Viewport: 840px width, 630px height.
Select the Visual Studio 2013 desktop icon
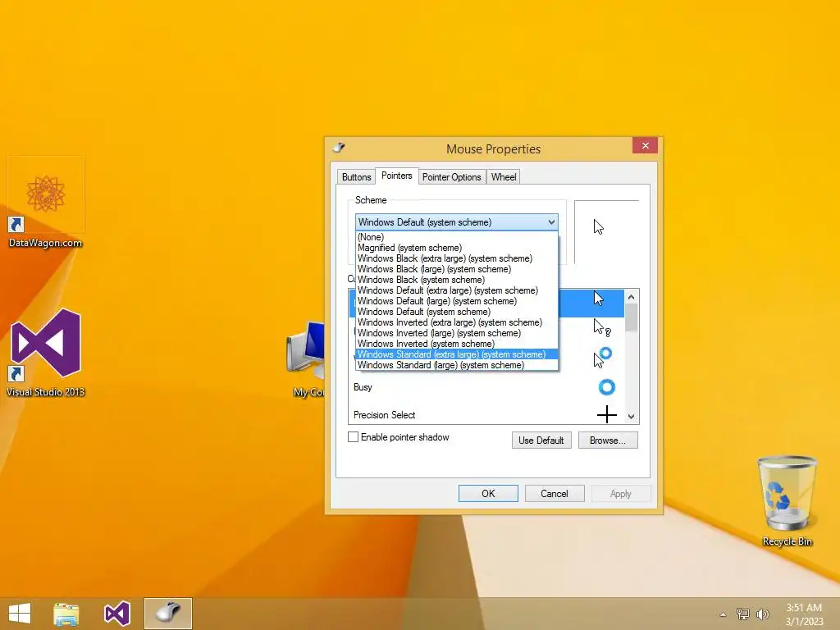click(x=46, y=354)
